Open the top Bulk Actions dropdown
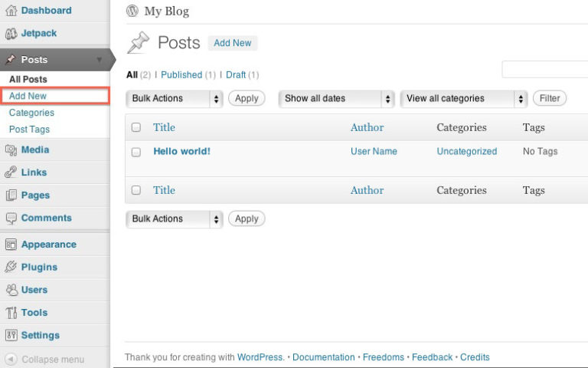 point(175,99)
